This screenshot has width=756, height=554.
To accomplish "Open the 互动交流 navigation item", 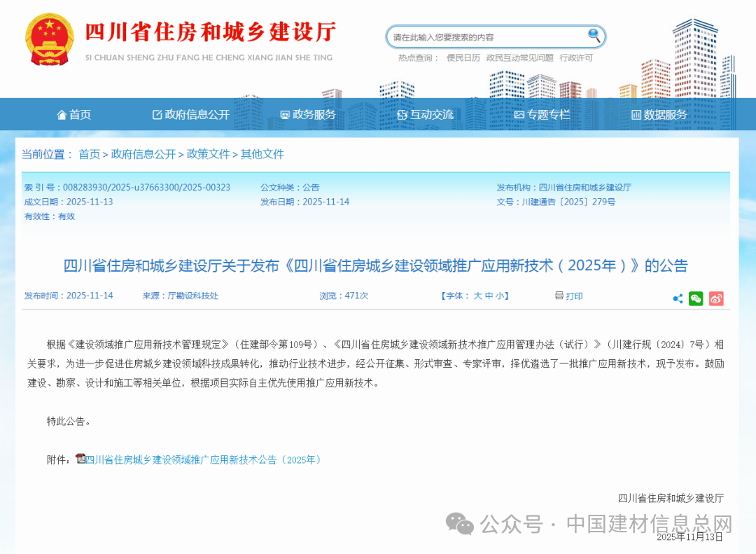I will click(x=425, y=115).
